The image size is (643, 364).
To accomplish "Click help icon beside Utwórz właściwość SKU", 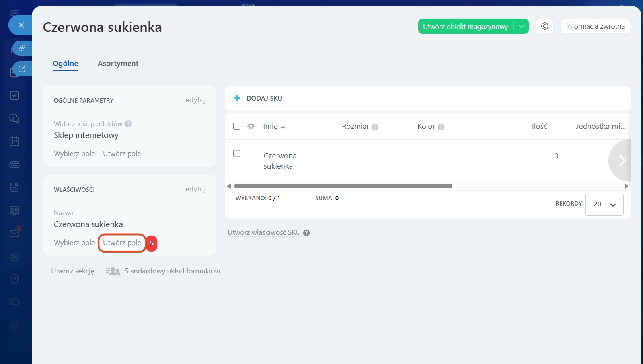I will [306, 233].
